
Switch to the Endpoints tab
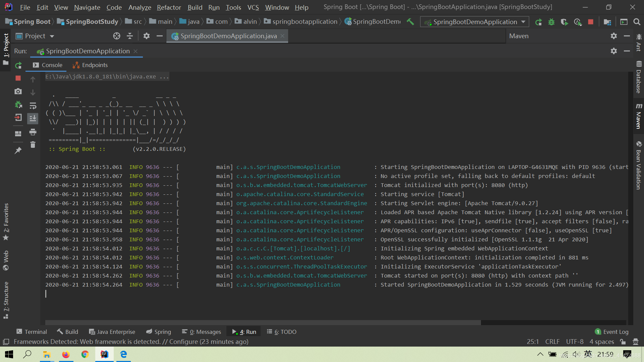click(x=90, y=65)
